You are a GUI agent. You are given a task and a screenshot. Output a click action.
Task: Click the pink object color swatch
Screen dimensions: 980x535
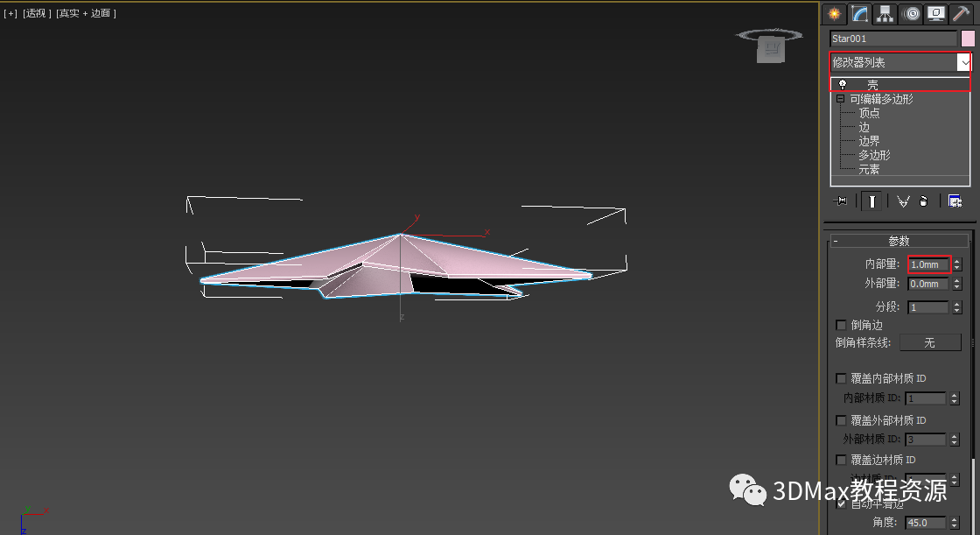(x=968, y=39)
